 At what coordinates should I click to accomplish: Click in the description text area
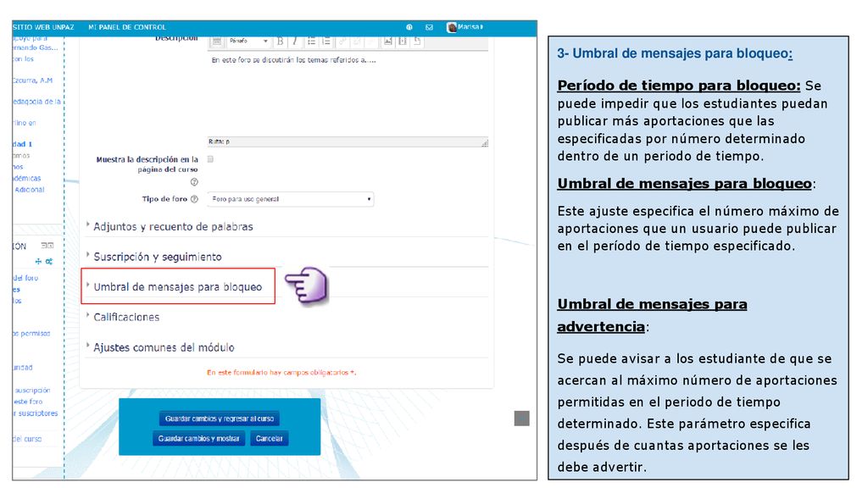[x=348, y=94]
